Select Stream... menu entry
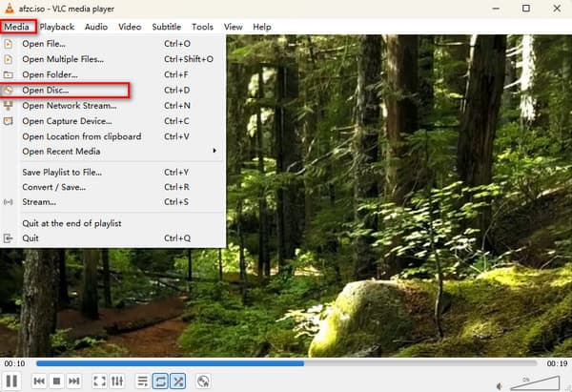This screenshot has width=572, height=392. (x=112, y=202)
